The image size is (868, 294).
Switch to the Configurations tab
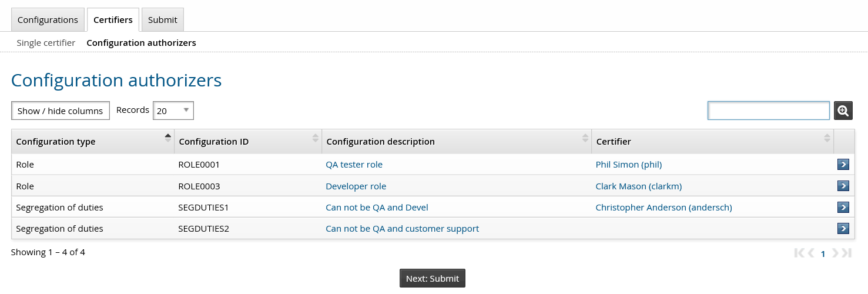[48, 20]
